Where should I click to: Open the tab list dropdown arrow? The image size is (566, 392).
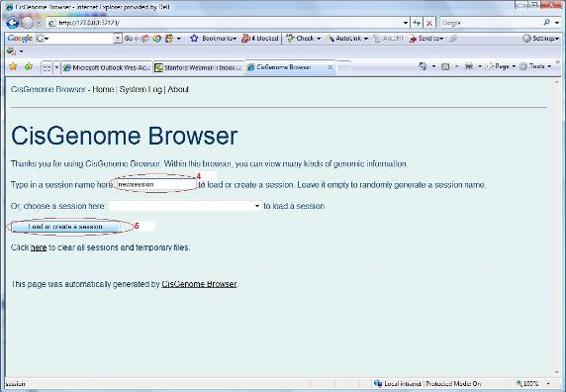[56, 67]
